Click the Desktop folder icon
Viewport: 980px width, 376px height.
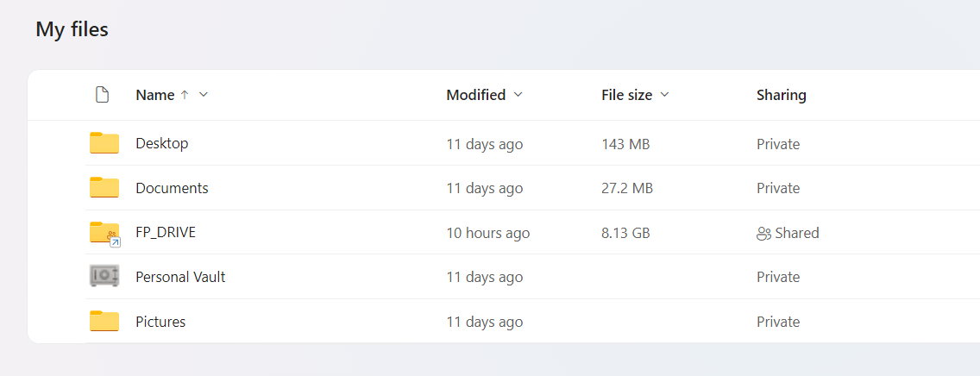[x=104, y=143]
